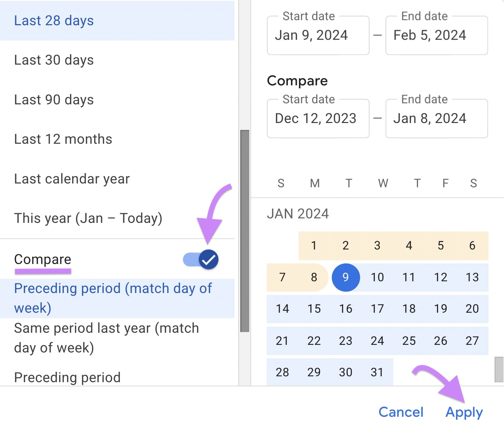Select "Last calendar year" option
This screenshot has width=504, height=434.
(72, 179)
